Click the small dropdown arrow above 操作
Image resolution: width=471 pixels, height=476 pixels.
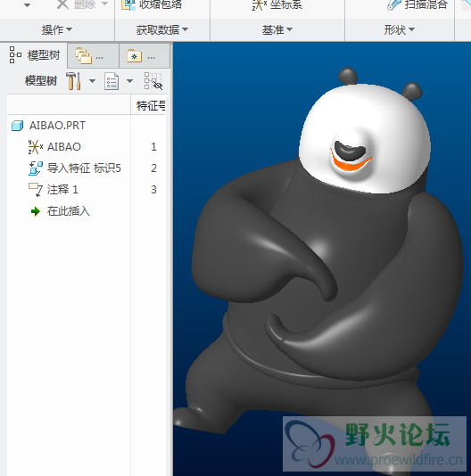pyautogui.click(x=27, y=4)
